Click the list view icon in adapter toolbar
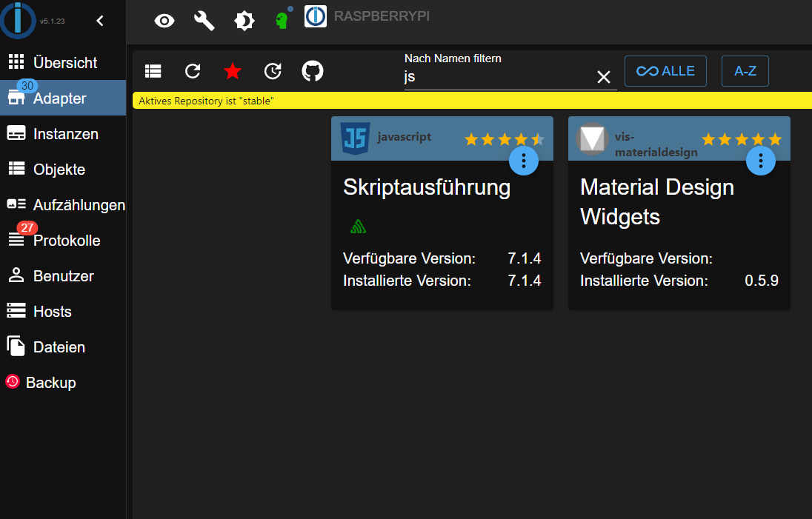Viewport: 812px width, 519px height. (x=153, y=71)
